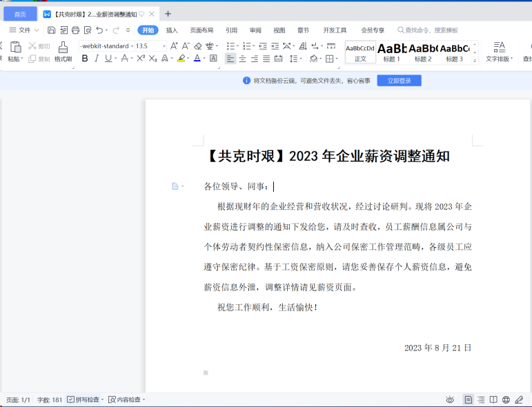Increase font size with the A+ icon
This screenshot has height=407, width=532.
(x=175, y=46)
